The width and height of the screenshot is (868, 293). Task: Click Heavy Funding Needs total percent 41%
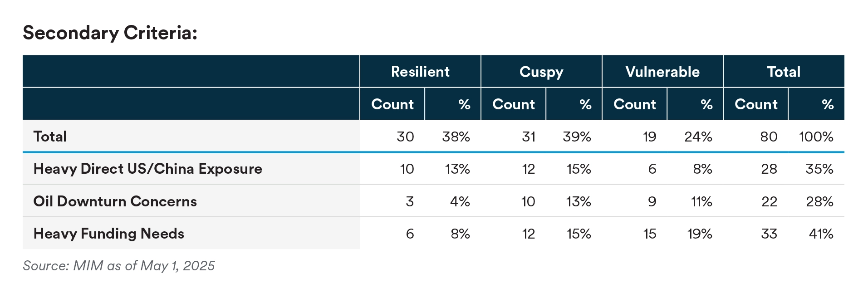pyautogui.click(x=821, y=234)
